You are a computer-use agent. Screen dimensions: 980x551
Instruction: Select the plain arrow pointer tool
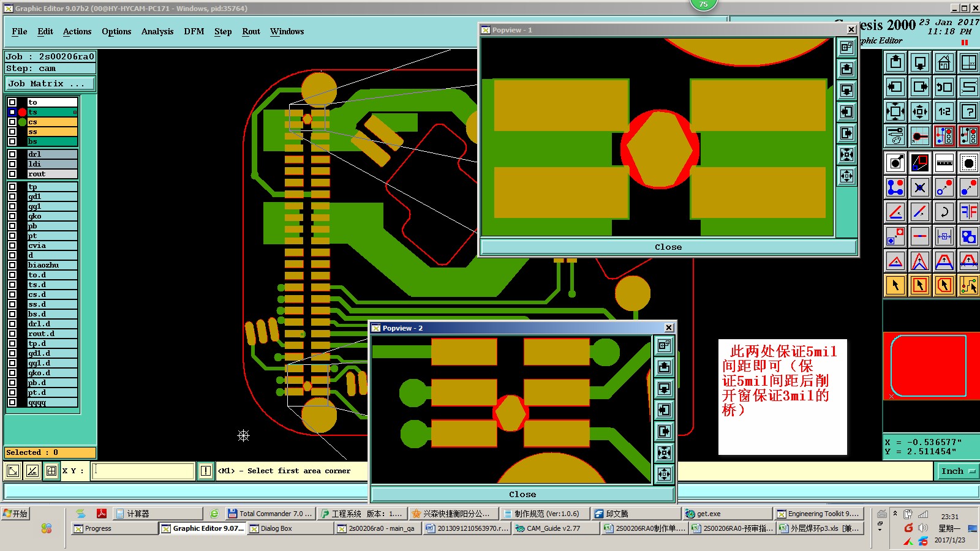895,285
